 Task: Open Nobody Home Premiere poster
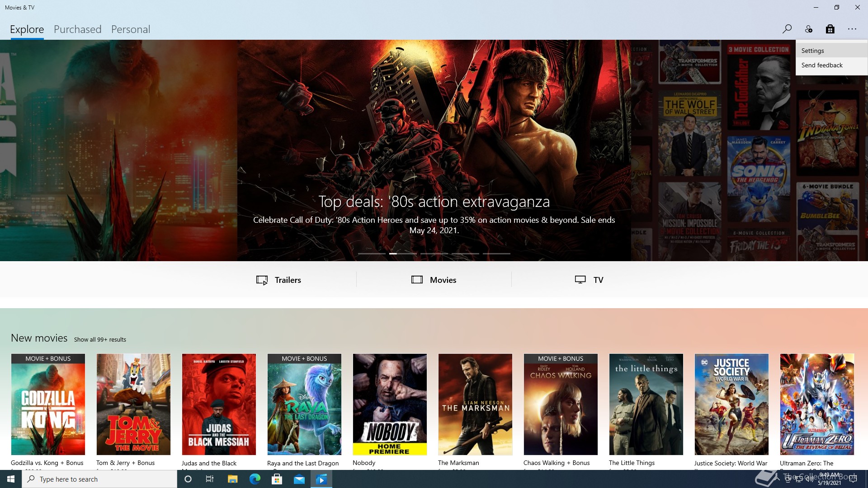pos(390,404)
